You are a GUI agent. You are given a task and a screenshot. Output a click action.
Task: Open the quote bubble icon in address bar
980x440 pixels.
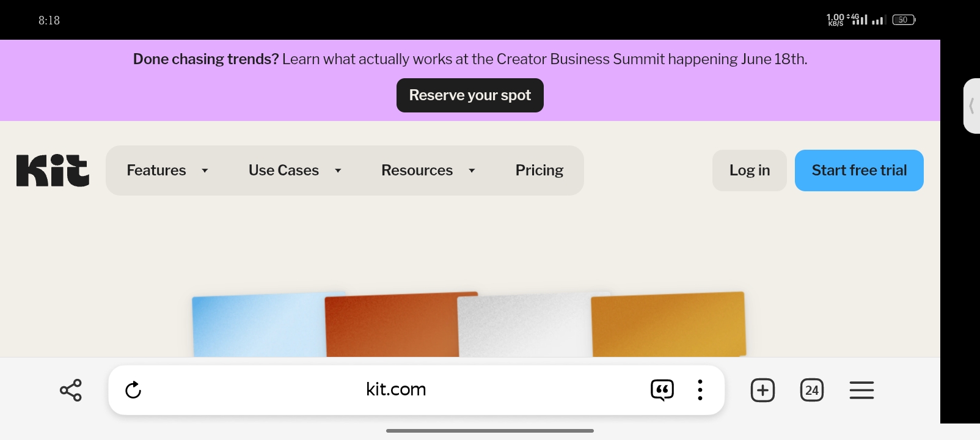pos(662,390)
